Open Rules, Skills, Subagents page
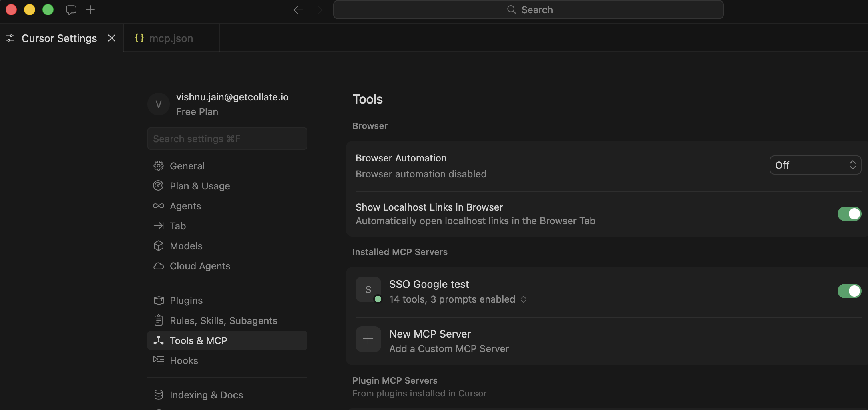Image resolution: width=868 pixels, height=410 pixels. click(227, 320)
